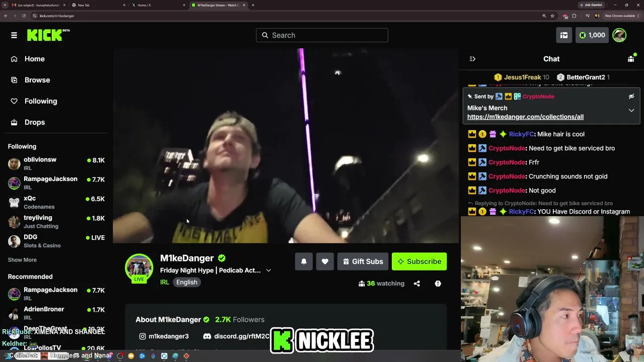Click CryptoNode name in pinned message
The height and width of the screenshot is (362, 644).
pos(538,97)
